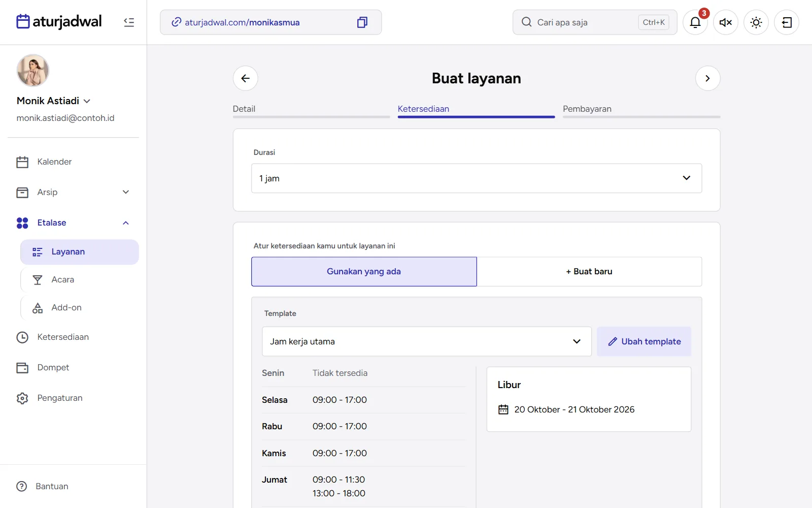Click the Pengaturan gear icon

tap(22, 398)
